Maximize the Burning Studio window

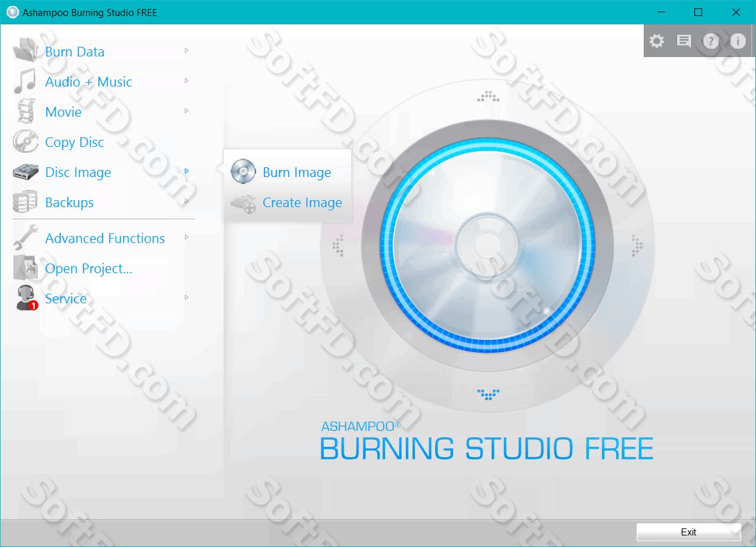click(698, 12)
